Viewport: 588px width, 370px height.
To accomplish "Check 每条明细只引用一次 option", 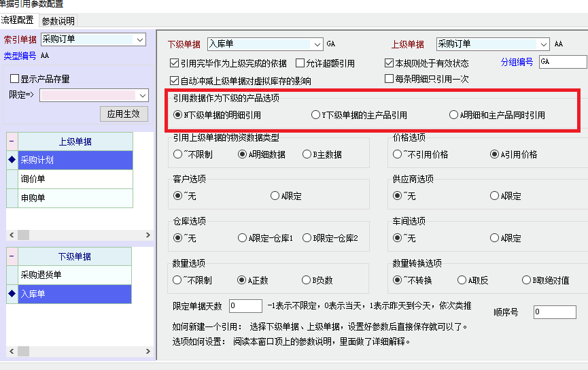I will pyautogui.click(x=389, y=79).
